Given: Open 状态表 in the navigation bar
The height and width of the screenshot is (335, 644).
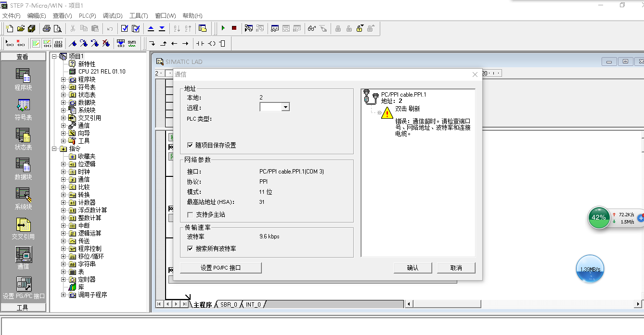Looking at the screenshot, I should 23,138.
